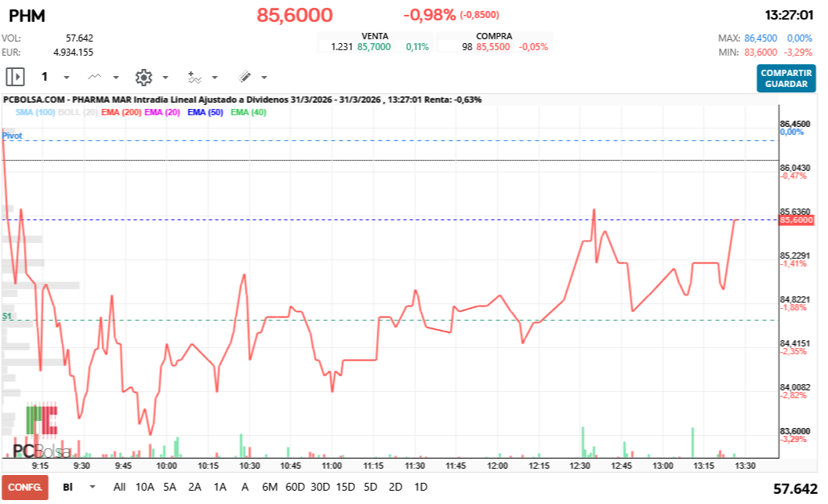Toggle BOLL (20) indicator
The height and width of the screenshot is (504, 828).
(78, 112)
